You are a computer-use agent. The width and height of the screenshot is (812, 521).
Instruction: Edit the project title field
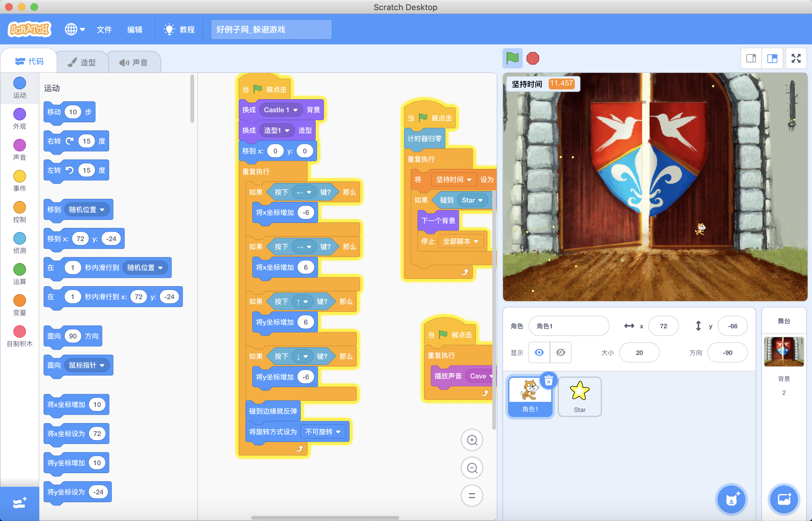[x=271, y=29]
